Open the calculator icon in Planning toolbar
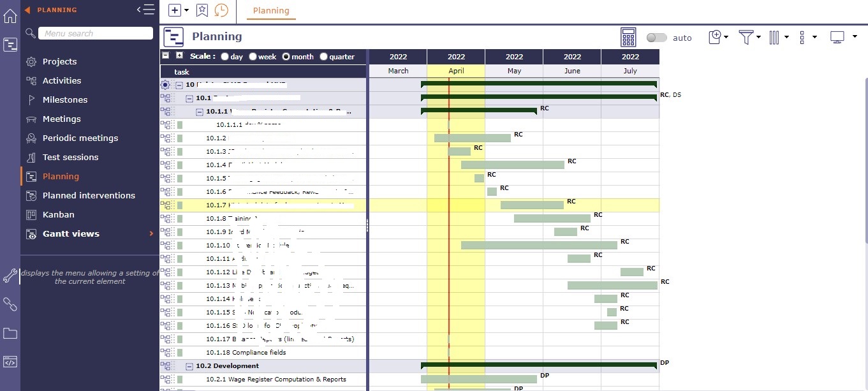 point(628,37)
